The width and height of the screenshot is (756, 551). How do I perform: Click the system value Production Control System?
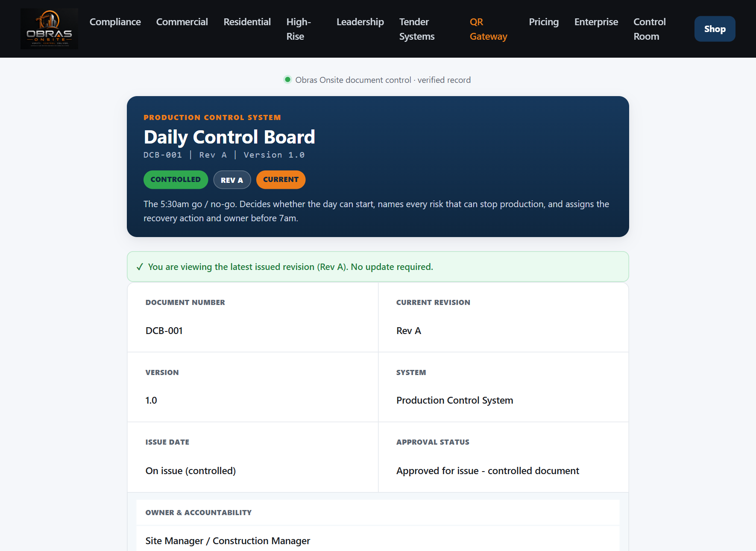click(x=455, y=400)
